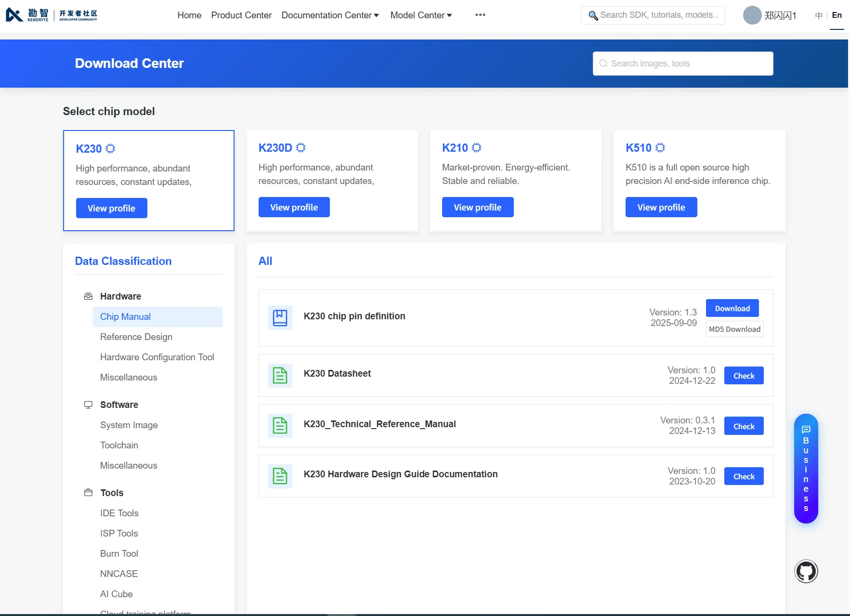Click the K230 Hardware Design Guide document icon
The image size is (850, 616).
[x=280, y=476]
